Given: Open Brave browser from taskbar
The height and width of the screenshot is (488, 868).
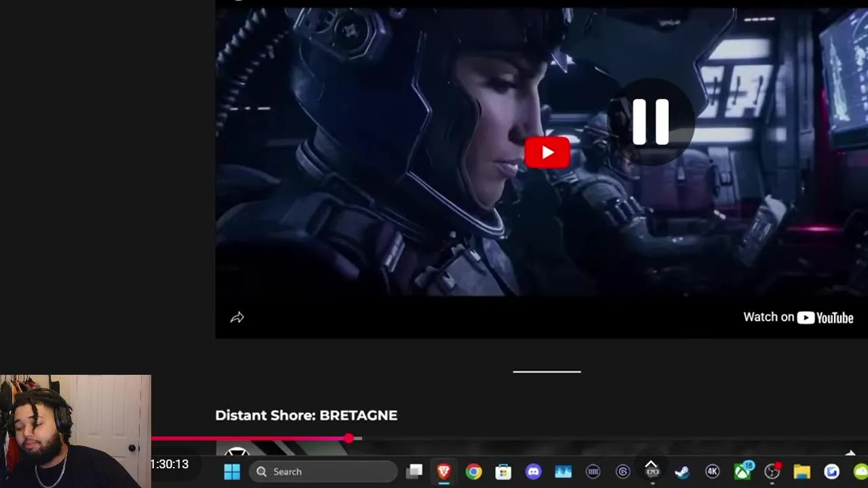Looking at the screenshot, I should (x=444, y=472).
